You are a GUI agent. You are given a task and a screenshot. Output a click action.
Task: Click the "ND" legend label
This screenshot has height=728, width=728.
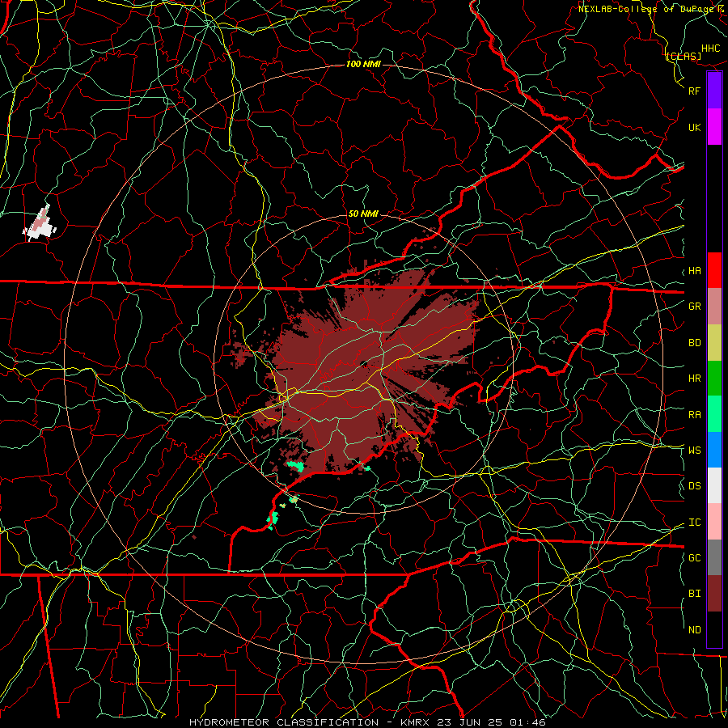[695, 629]
